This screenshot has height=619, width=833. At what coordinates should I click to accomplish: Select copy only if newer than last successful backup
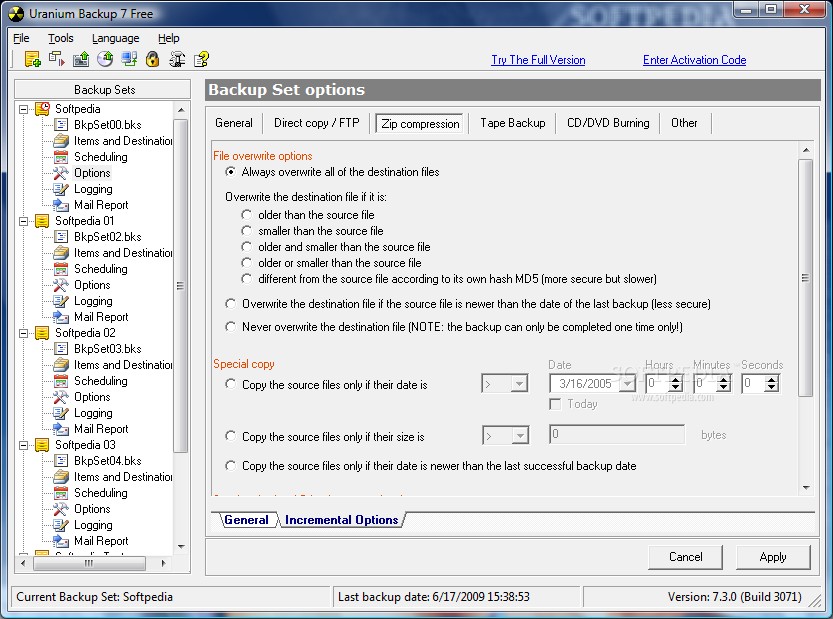click(x=230, y=465)
